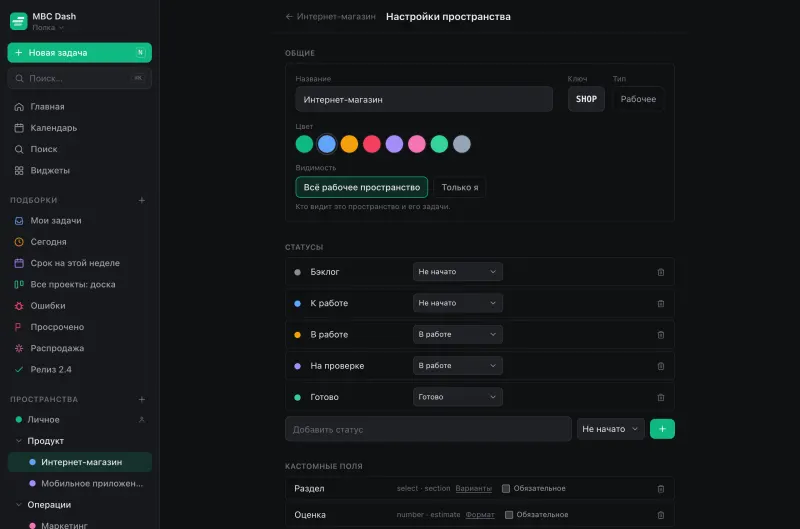The width and height of the screenshot is (800, 529).
Task: Open status type dropdown for В работе
Action: tap(458, 335)
